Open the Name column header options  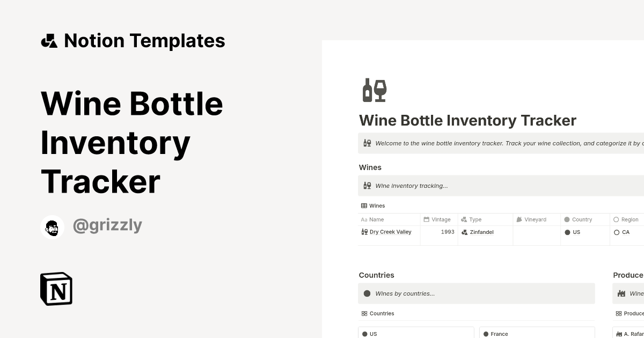click(372, 219)
